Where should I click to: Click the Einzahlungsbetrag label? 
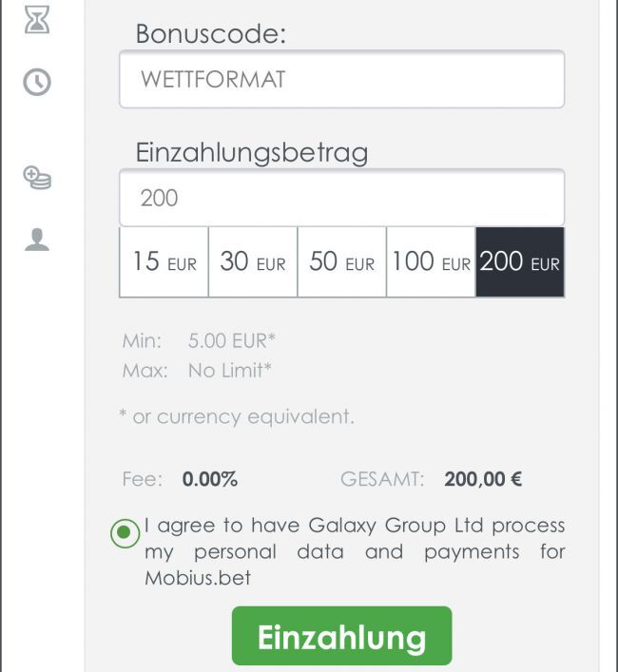point(252,153)
